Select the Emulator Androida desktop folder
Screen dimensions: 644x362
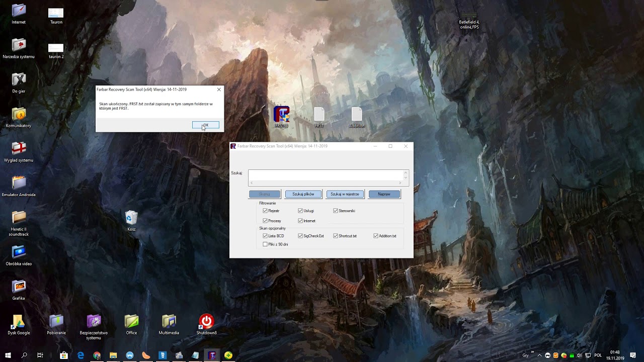(x=19, y=187)
